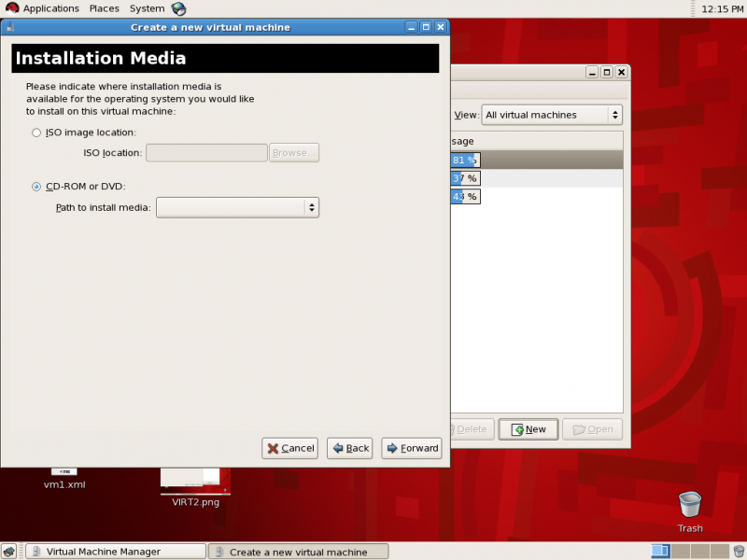Click the Browse button for ISO location
This screenshot has height=560, width=747.
294,153
